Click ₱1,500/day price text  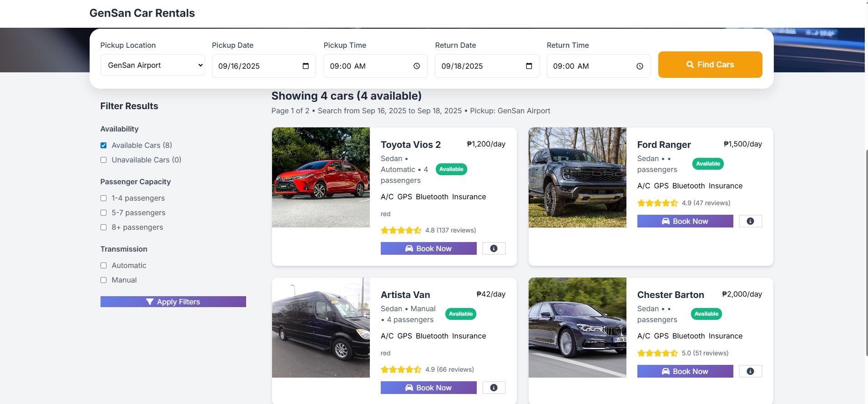tap(743, 144)
